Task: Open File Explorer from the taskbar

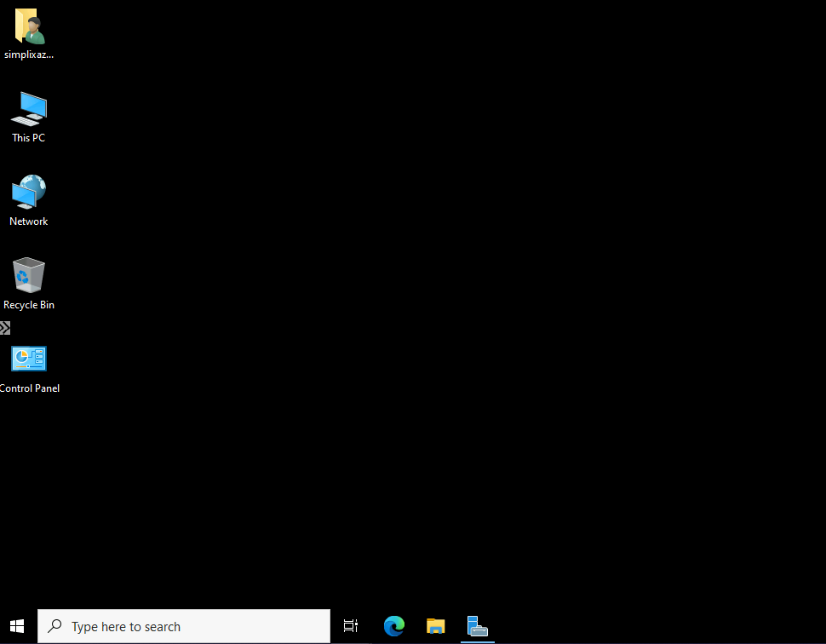Action: (436, 626)
